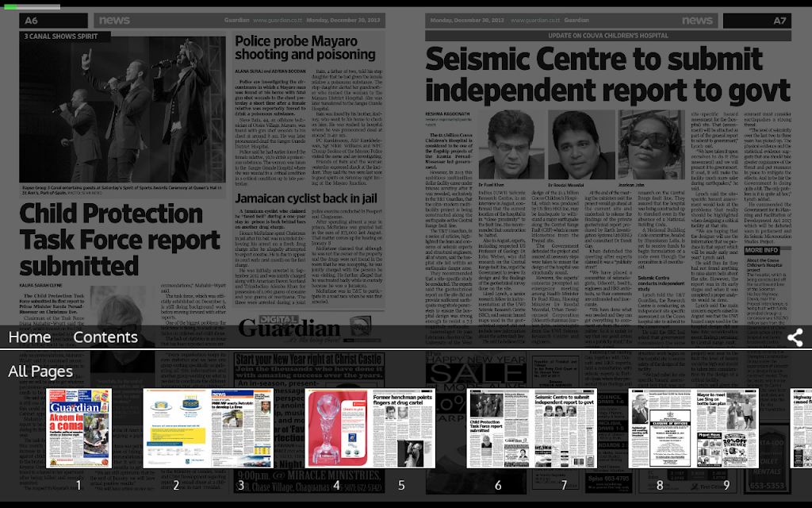Tap the Digital Guardian logo on the page
Screen dimensions: 812x508
tap(305, 327)
